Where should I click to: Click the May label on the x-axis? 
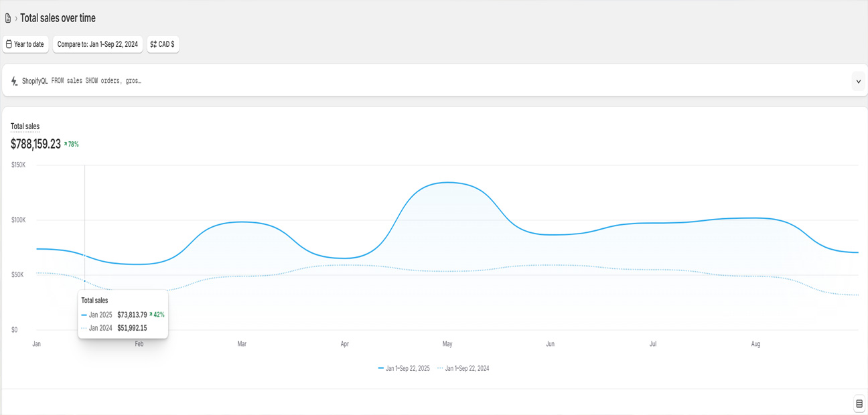447,344
